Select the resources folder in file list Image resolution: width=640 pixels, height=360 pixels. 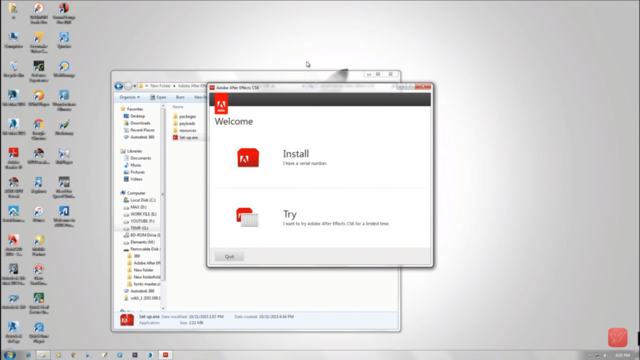[184, 130]
